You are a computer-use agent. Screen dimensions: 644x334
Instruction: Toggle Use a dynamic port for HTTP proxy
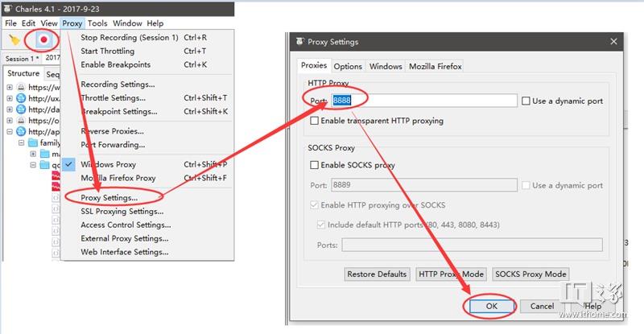tap(526, 101)
